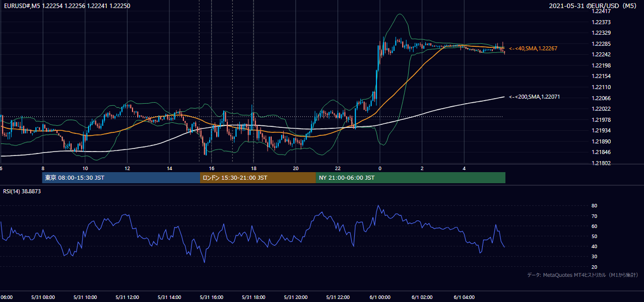Click price level 1.22110 on price axis
The image size is (644, 302).
click(602, 87)
